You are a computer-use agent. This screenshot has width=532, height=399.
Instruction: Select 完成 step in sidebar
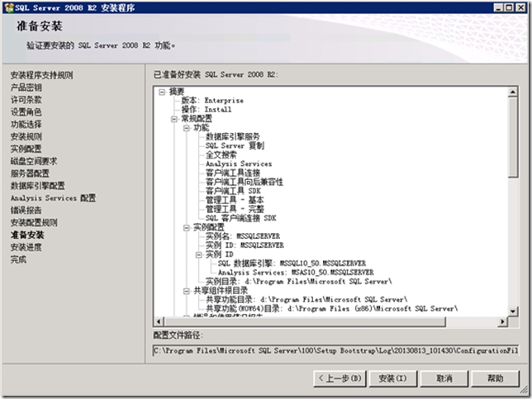[18, 259]
